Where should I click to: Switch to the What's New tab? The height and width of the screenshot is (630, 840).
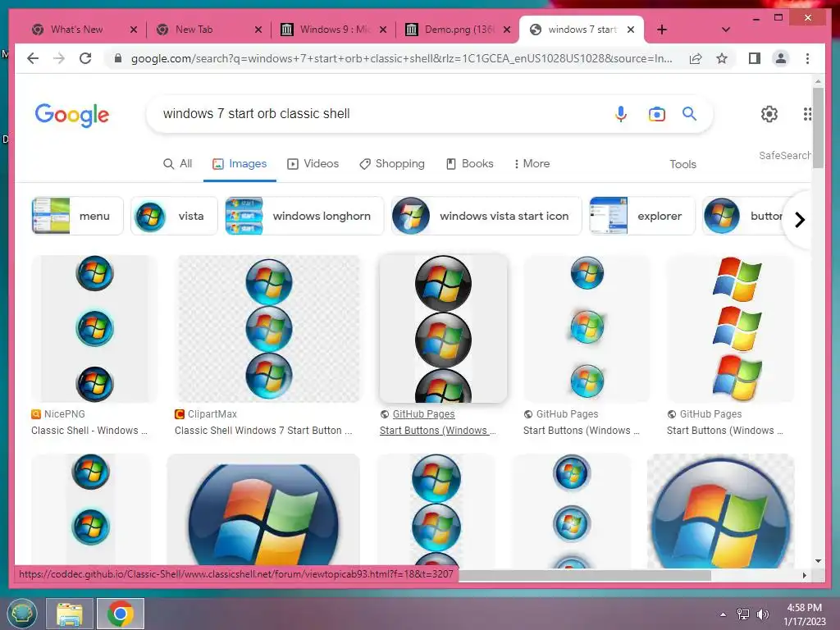point(76,30)
